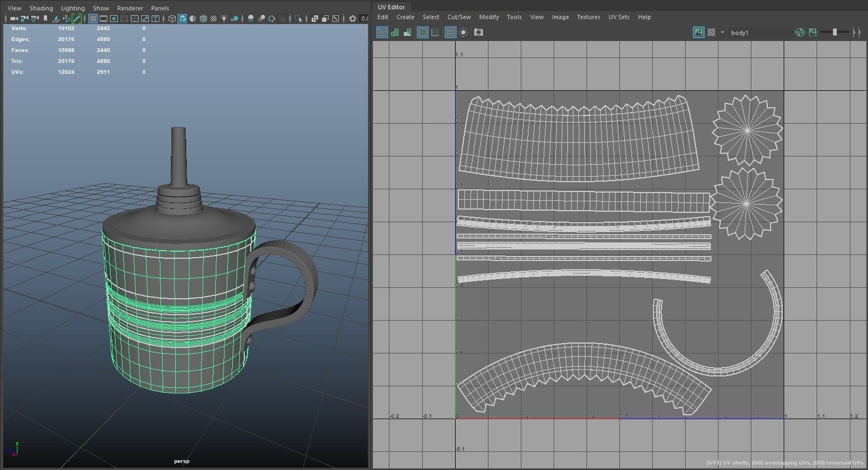Click the camera Bookmarks icon
This screenshot has width=868, height=470.
(45, 19)
